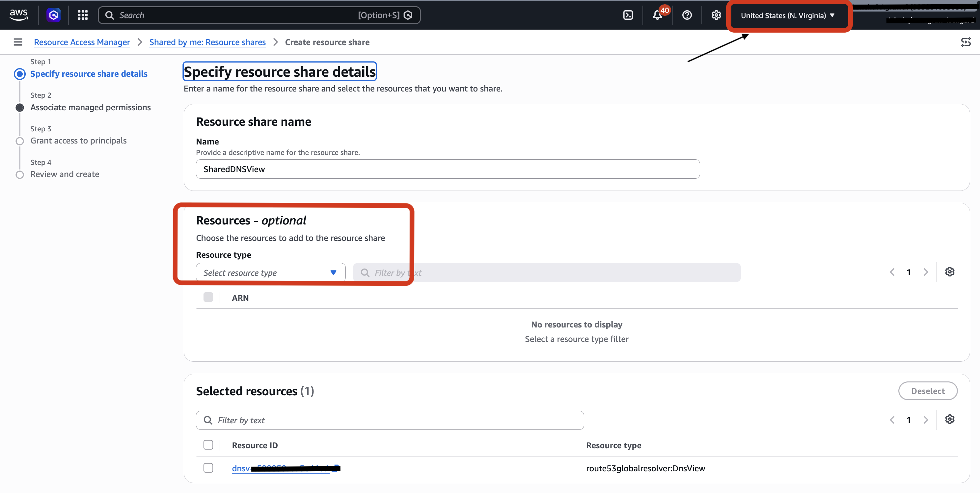Open the services grid menu
The image size is (980, 493).
[x=83, y=15]
